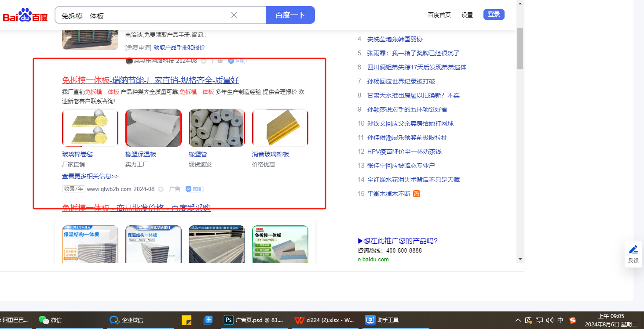Switch to Photoshop 广告页.psd window
Viewport: 644px width, 329px height.
pyautogui.click(x=254, y=320)
